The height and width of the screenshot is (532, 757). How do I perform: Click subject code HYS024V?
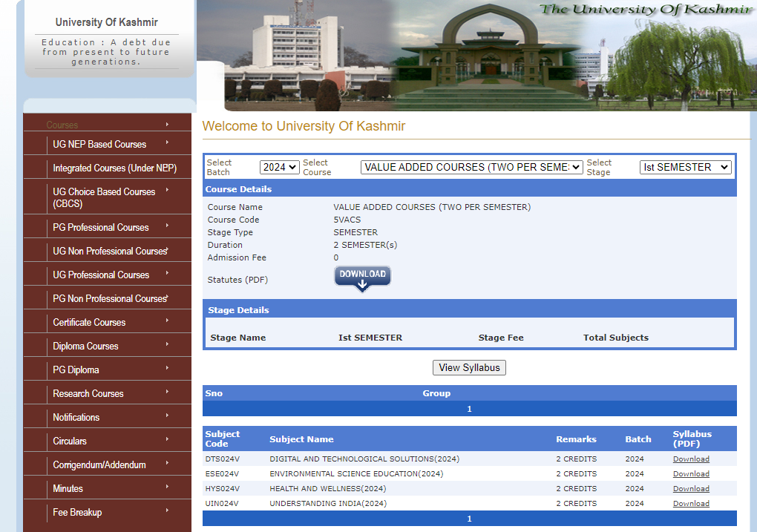(x=222, y=488)
